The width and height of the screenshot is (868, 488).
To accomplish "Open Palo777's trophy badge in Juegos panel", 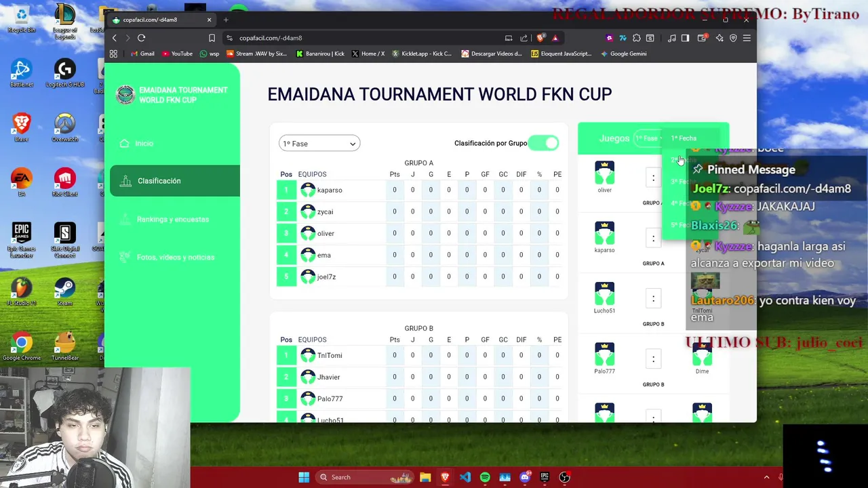I will [x=604, y=354].
